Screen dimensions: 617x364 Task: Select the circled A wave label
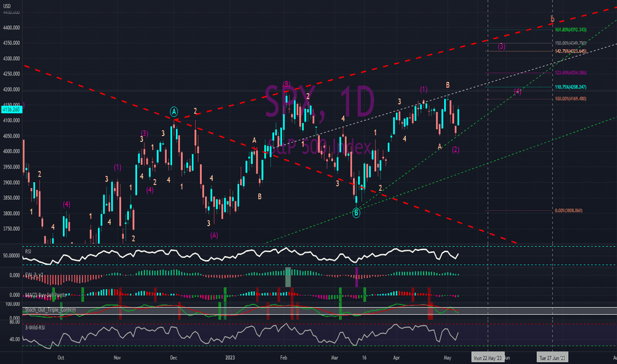tap(174, 112)
